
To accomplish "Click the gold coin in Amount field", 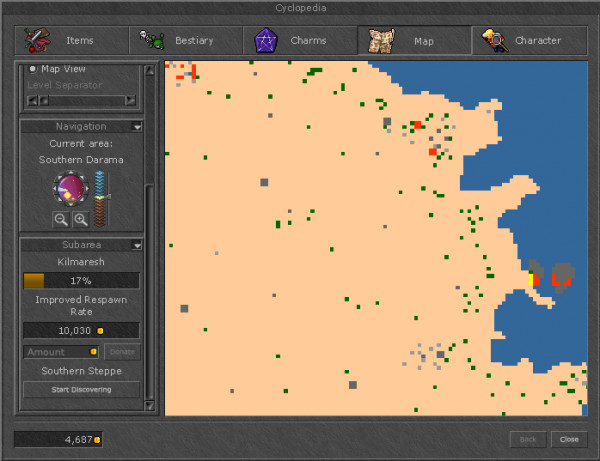I will coord(93,352).
